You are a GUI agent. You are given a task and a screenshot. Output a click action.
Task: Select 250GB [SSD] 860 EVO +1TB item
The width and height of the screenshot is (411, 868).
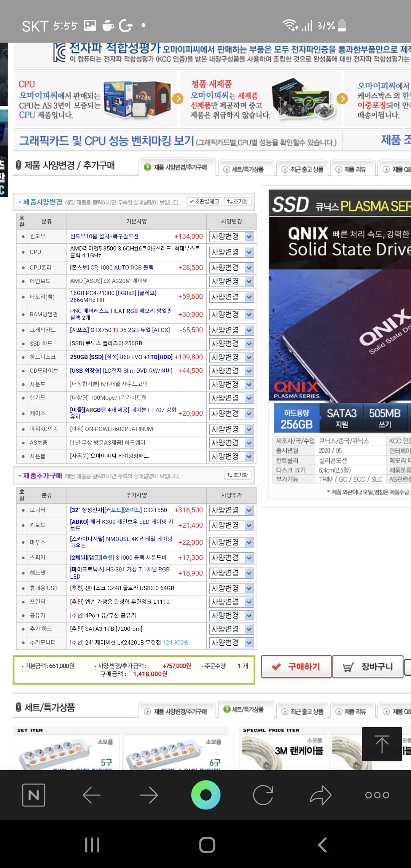[121, 357]
